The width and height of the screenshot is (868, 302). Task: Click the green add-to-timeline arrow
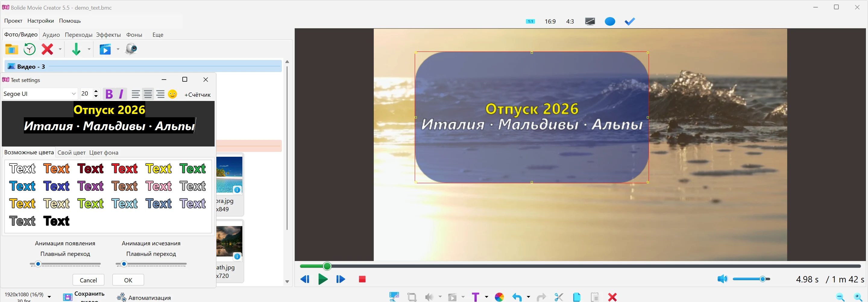pyautogui.click(x=76, y=49)
